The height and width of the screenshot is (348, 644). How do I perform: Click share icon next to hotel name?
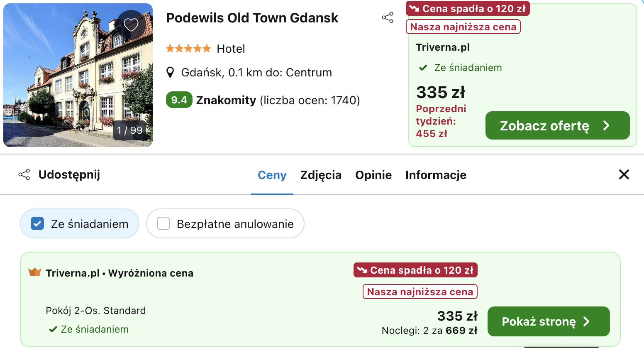(x=388, y=17)
